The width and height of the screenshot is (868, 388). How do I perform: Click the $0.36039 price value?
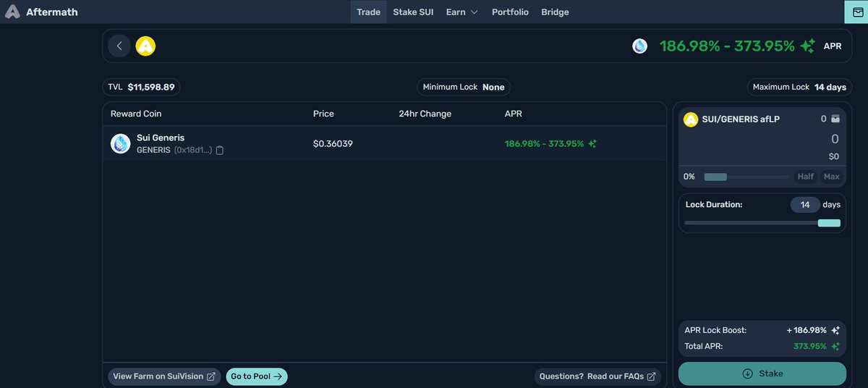coord(333,143)
